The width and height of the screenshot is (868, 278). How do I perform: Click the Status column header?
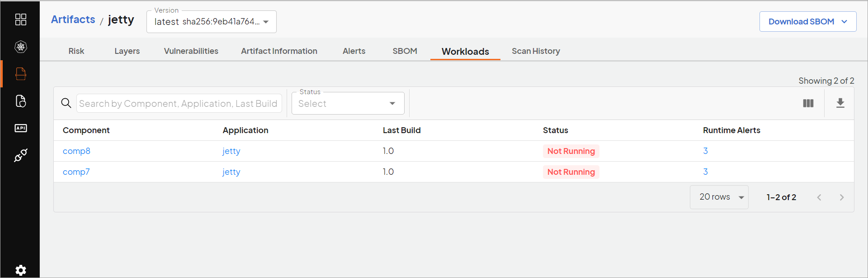tap(556, 130)
